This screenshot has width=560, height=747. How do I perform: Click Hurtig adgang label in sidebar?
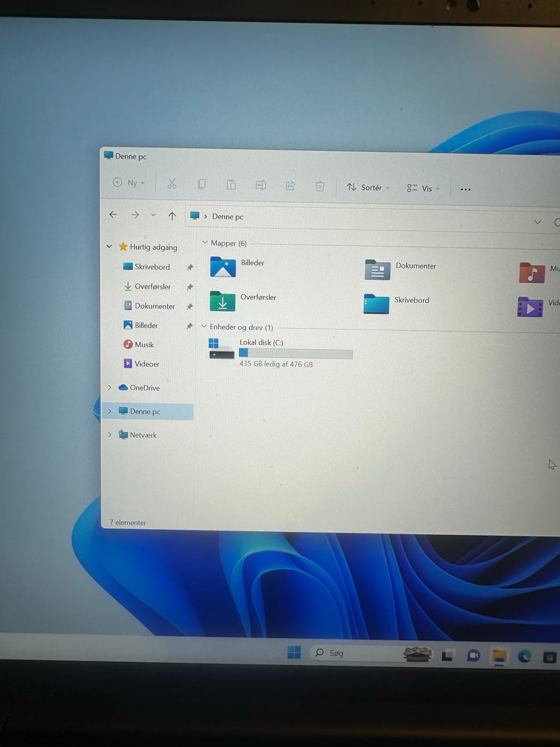click(x=153, y=247)
